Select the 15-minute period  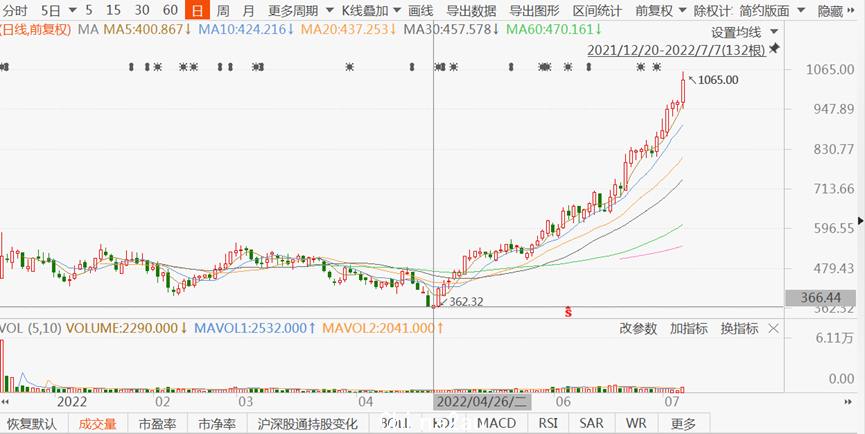pyautogui.click(x=113, y=10)
